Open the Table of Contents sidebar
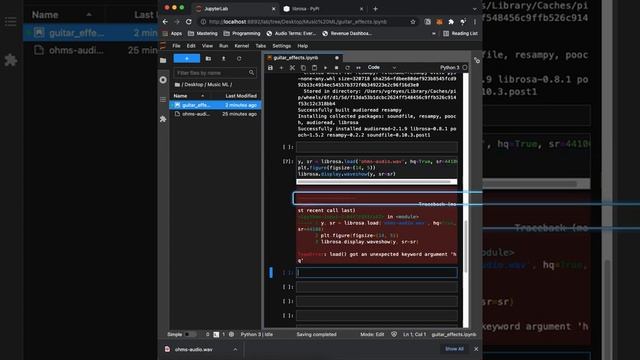This screenshot has width=640, height=360. coord(163,100)
